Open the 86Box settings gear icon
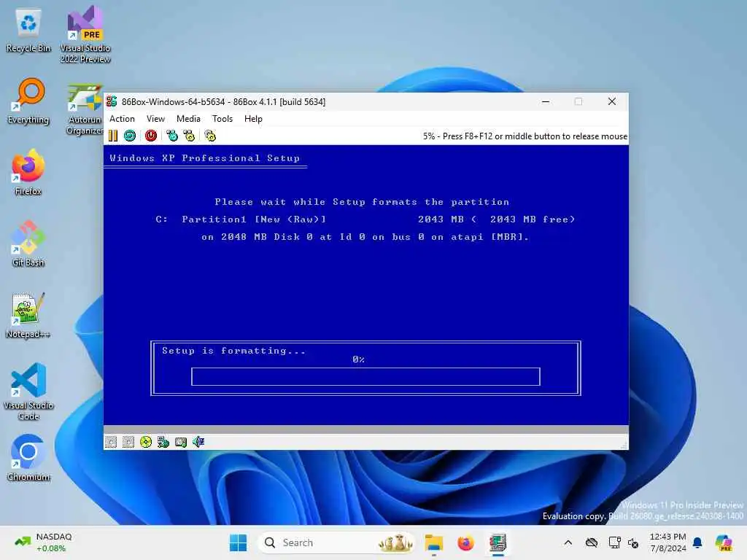The image size is (747, 560). pyautogui.click(x=210, y=136)
